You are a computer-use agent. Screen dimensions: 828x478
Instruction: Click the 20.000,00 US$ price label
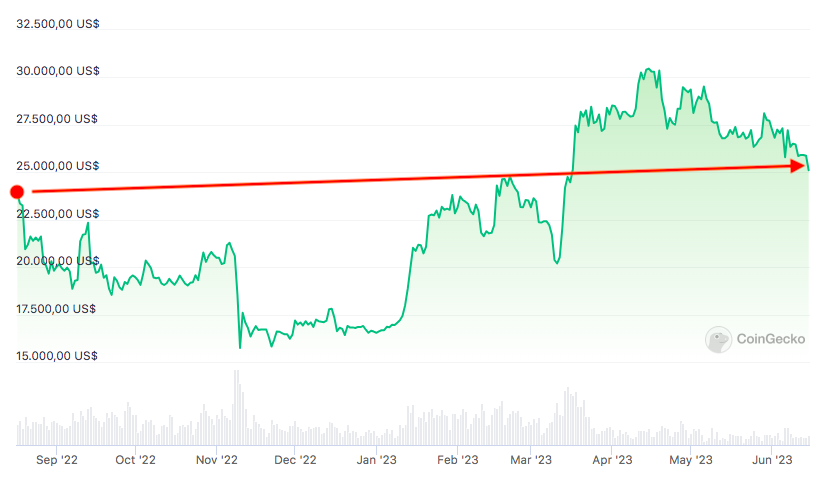[x=57, y=261]
